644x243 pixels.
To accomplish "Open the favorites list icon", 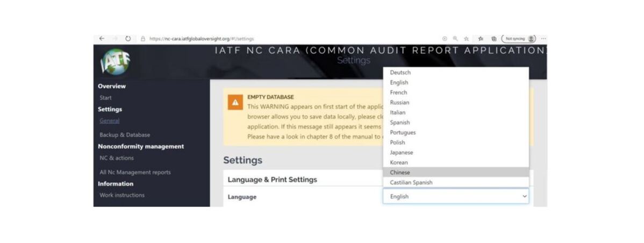I will click(x=481, y=39).
